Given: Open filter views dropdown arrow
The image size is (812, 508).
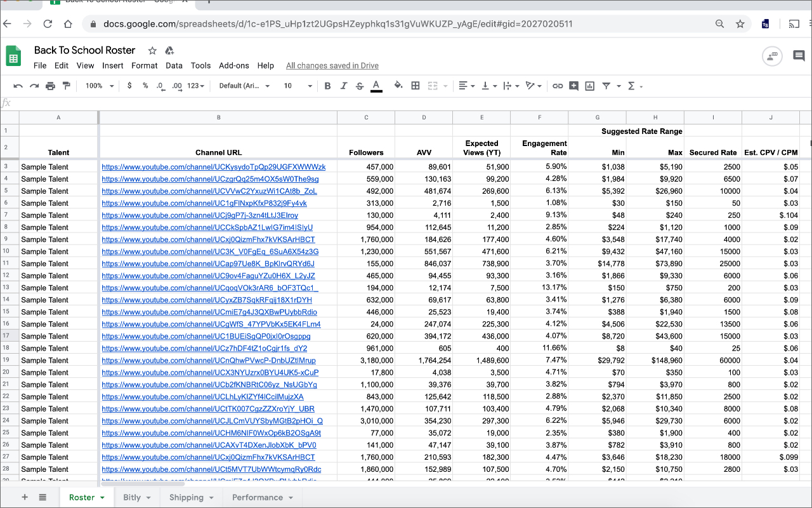Looking at the screenshot, I should pyautogui.click(x=619, y=86).
